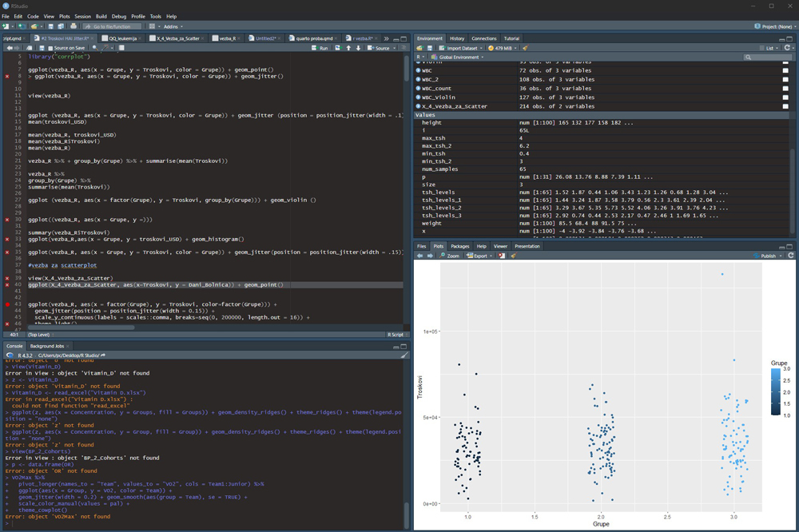This screenshot has width=799, height=532.
Task: Open the Session menu
Action: click(82, 16)
